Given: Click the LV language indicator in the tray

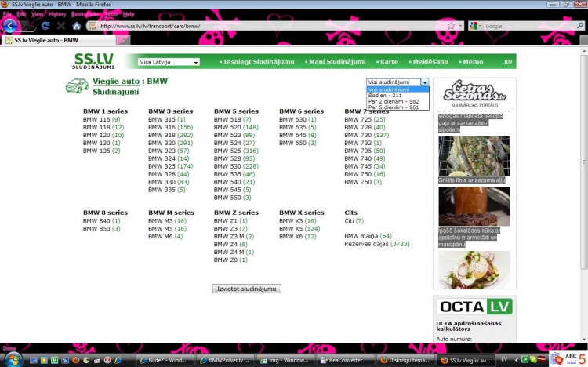Looking at the screenshot, I should tap(504, 359).
